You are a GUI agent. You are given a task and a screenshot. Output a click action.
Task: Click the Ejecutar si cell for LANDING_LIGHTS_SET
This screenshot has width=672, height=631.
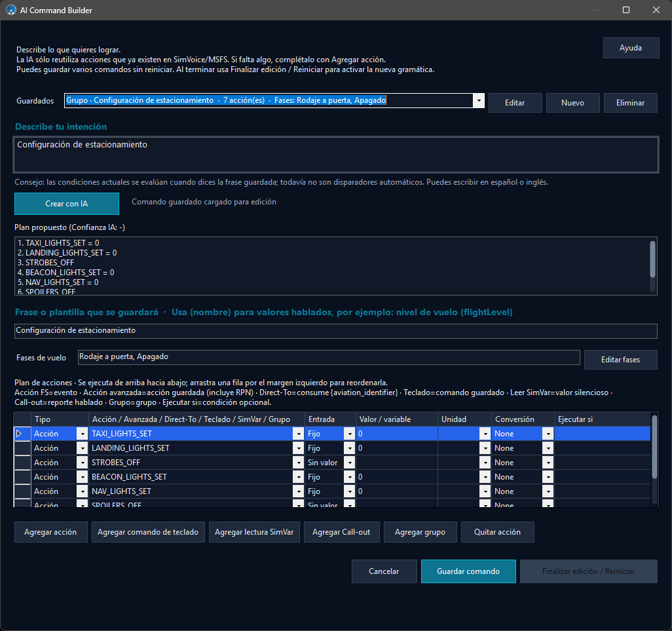[602, 448]
